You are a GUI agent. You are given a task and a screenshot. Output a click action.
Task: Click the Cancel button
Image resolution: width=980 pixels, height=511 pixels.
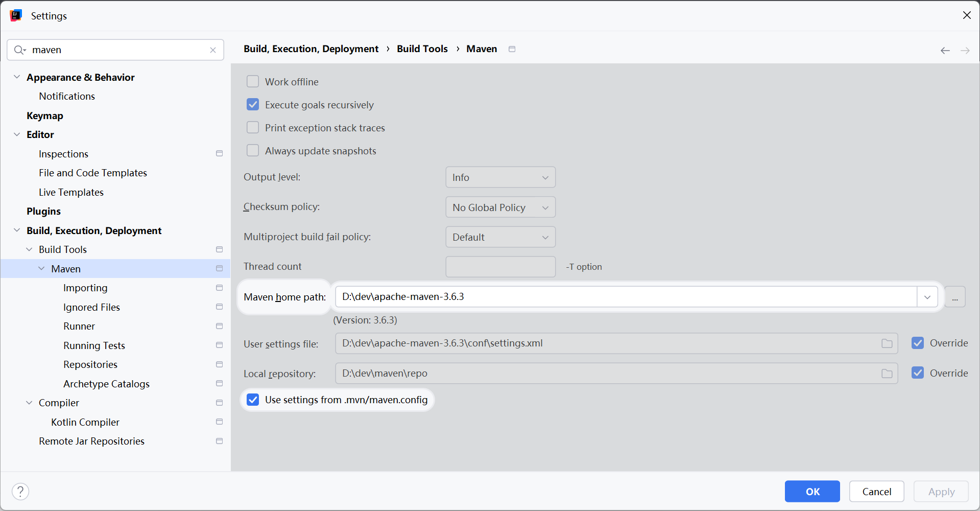pyautogui.click(x=877, y=492)
